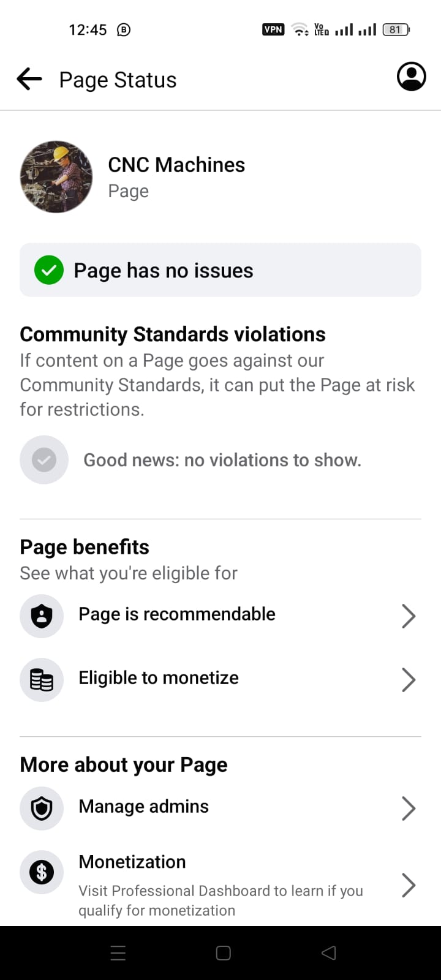Select Eligible to monetize entry

click(x=221, y=680)
